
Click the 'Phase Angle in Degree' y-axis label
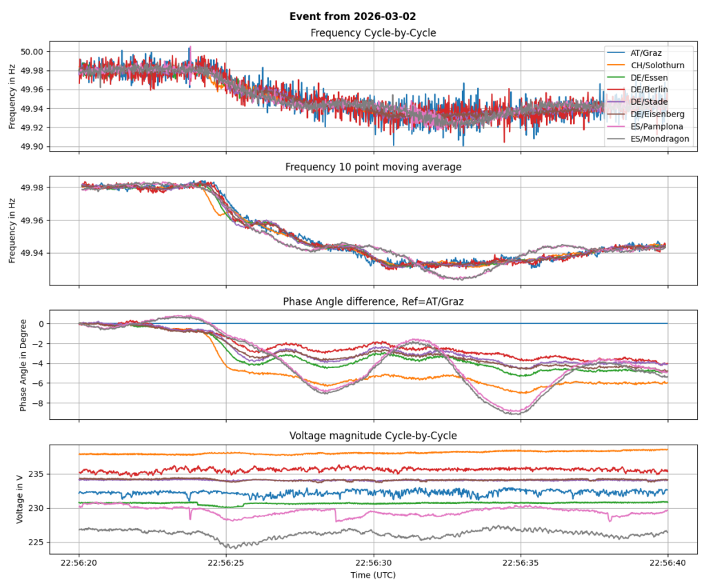click(x=23, y=364)
